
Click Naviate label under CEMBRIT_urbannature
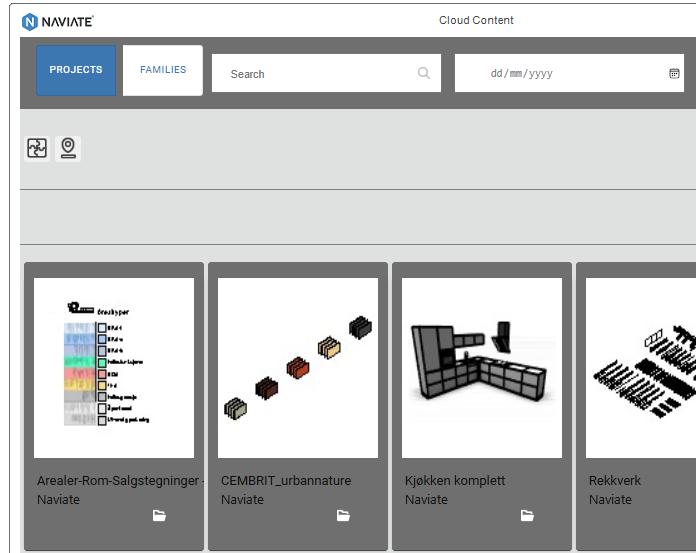pyautogui.click(x=242, y=500)
